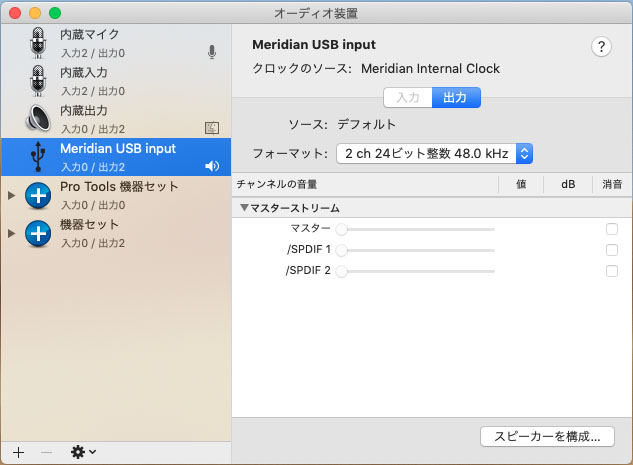Click the 値 column header
Viewport: 633px width, 465px height.
[x=521, y=184]
